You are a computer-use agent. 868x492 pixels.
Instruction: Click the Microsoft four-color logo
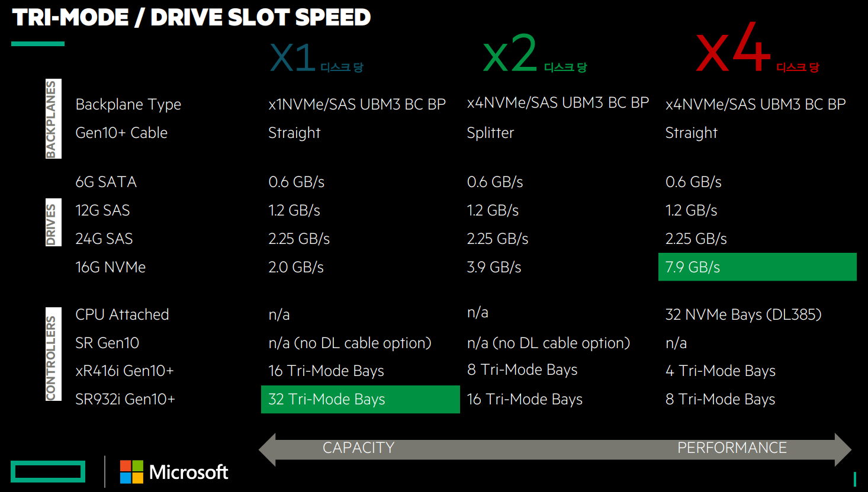[131, 472]
